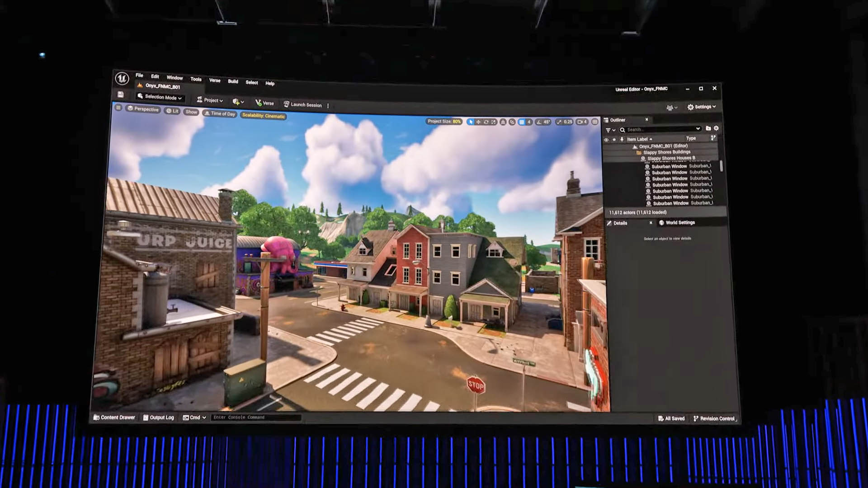Screen dimensions: 868x488
Task: Switch to the World Settings tab
Action: coord(677,222)
